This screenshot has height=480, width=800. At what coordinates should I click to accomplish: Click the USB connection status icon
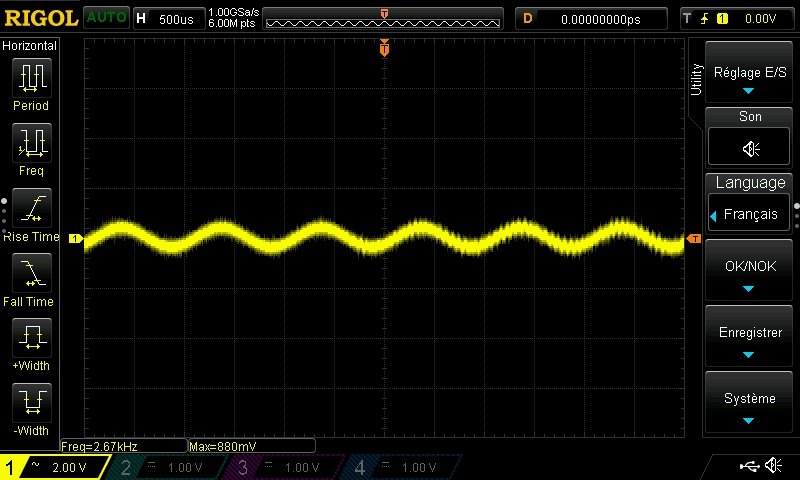[749, 465]
